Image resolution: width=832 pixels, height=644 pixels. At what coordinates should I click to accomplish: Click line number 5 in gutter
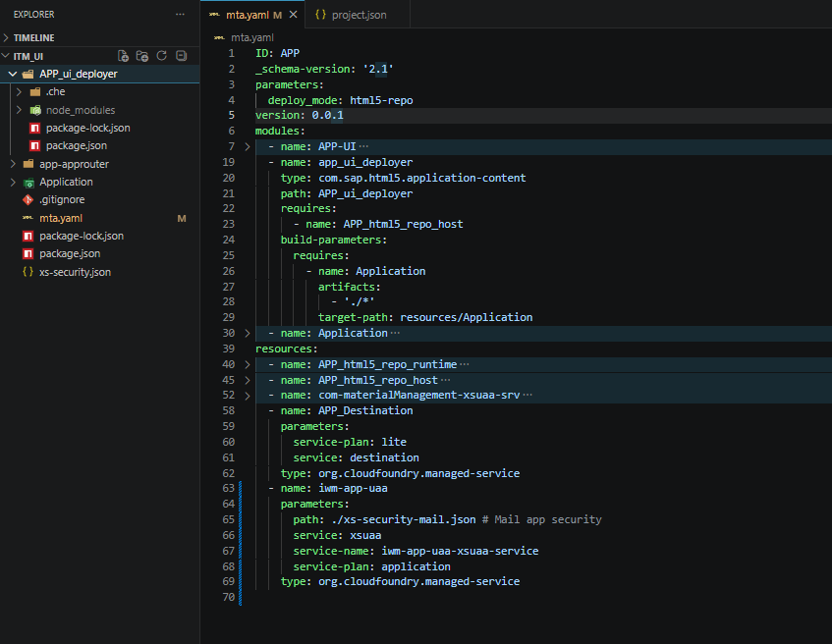pyautogui.click(x=232, y=115)
